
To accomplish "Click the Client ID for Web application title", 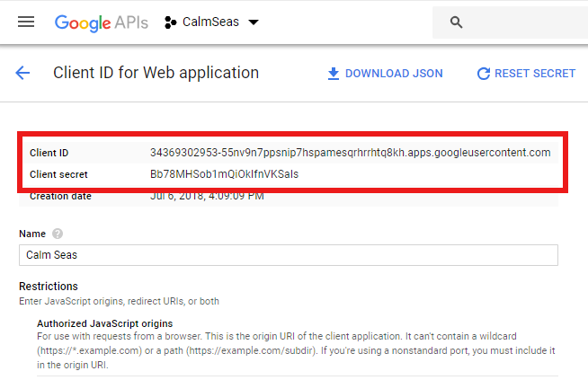I will [x=156, y=74].
